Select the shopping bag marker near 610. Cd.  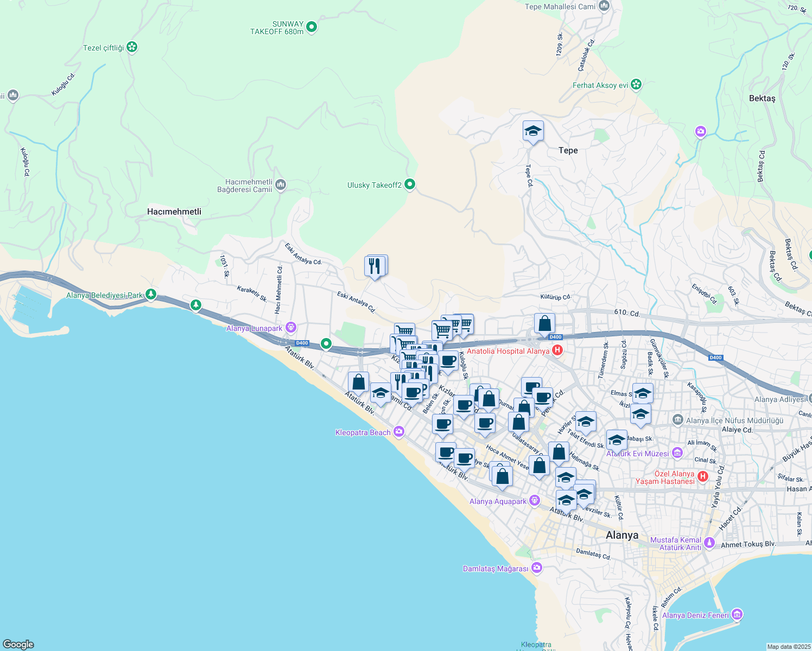click(x=544, y=324)
